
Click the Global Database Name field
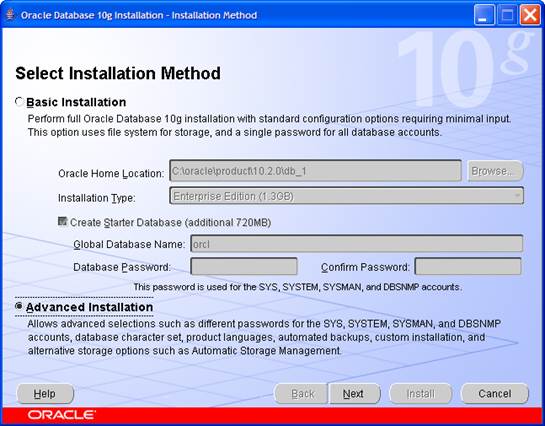357,244
